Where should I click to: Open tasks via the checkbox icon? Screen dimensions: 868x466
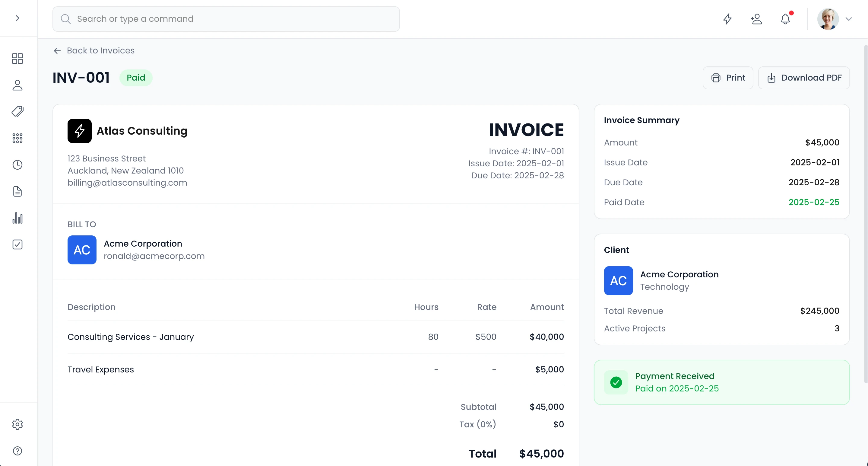tap(17, 244)
